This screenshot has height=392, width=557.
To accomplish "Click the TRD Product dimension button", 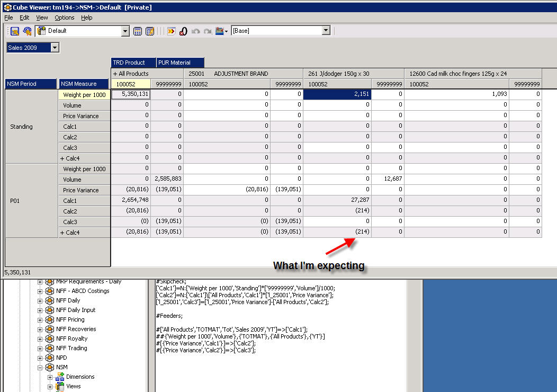I will (133, 63).
